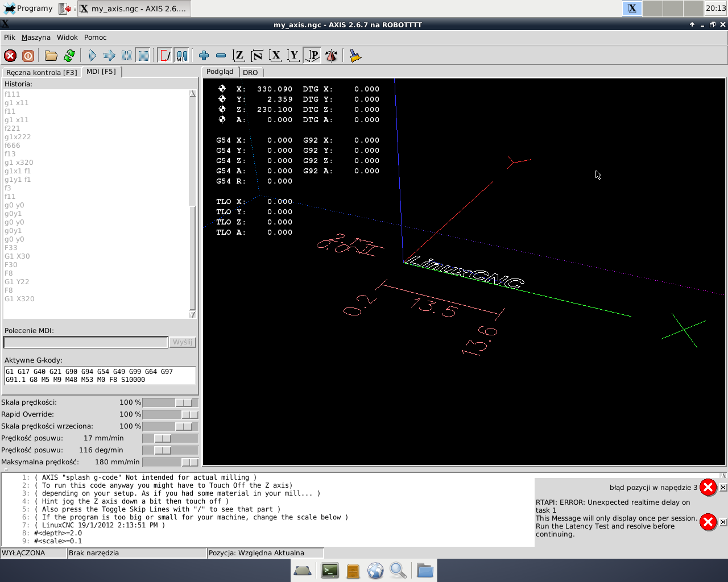Switch to X view preset

click(275, 56)
